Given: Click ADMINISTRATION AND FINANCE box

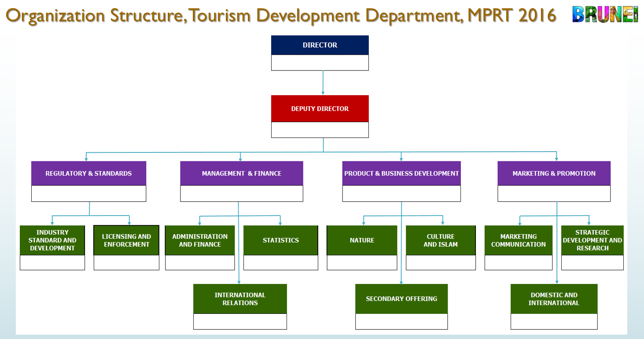Looking at the screenshot, I should pos(200,240).
